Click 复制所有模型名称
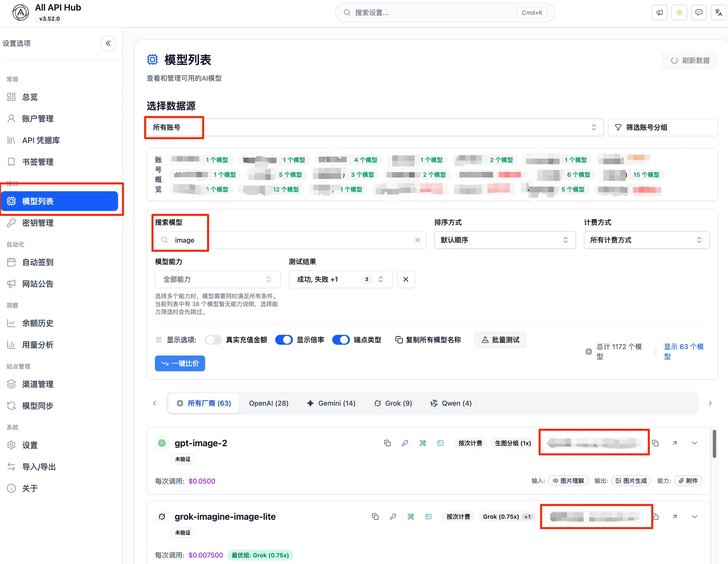The height and width of the screenshot is (564, 728). tap(428, 340)
